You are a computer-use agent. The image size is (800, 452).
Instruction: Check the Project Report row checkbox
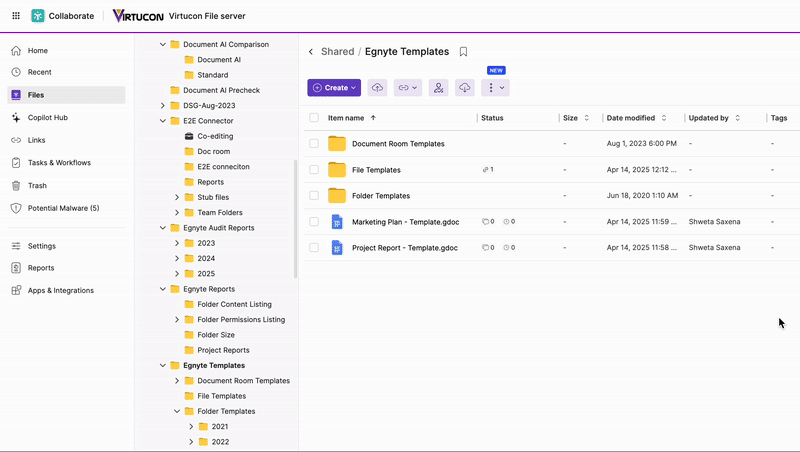[314, 247]
